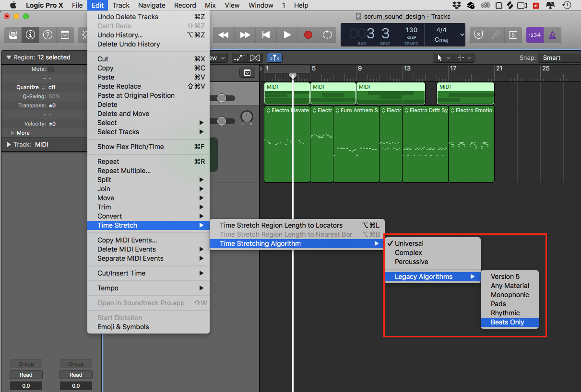Choose Monophonic legacy algorithm
This screenshot has height=392, width=581.
pos(510,295)
